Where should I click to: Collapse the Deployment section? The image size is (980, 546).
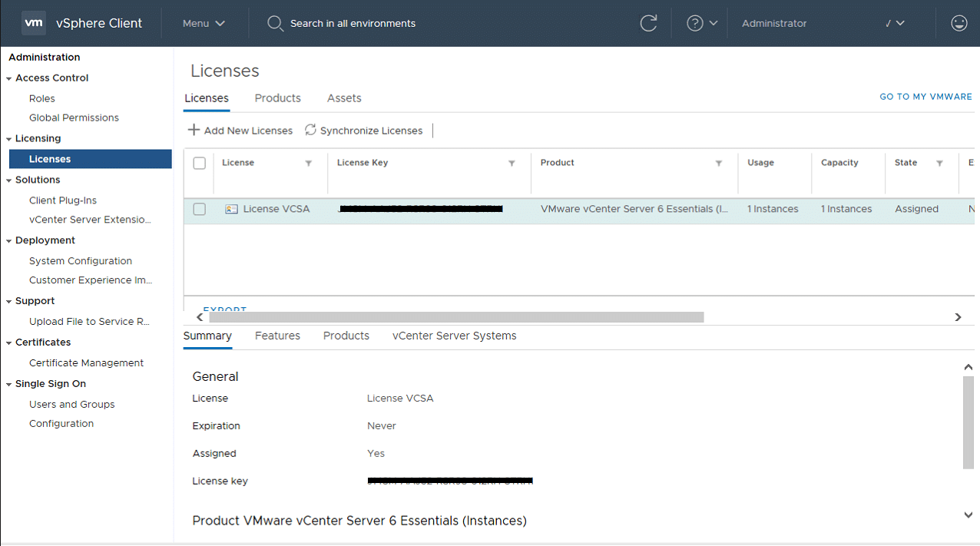(8, 241)
